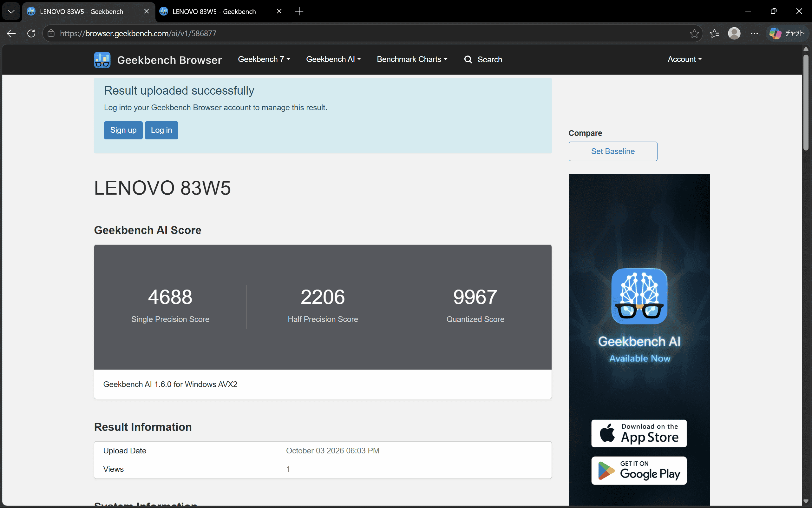812x508 pixels.
Task: Close the second LENOVO 83W5 tab
Action: (279, 11)
